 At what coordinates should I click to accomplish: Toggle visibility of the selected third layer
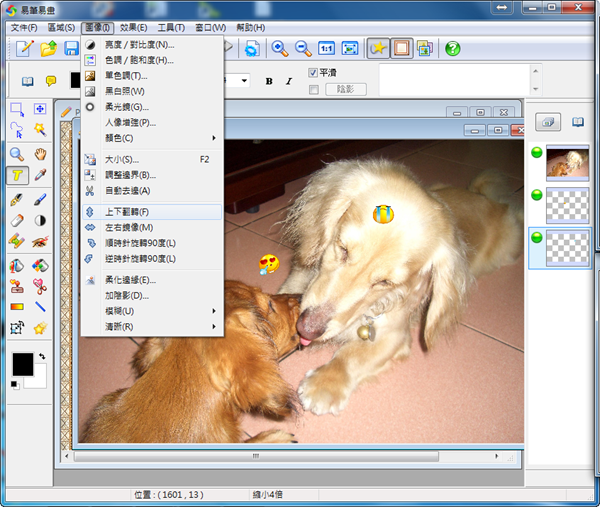coord(537,237)
